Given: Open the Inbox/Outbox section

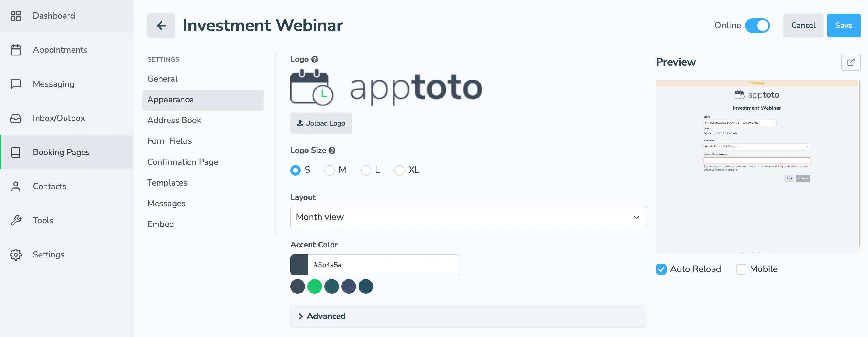Looking at the screenshot, I should click(x=59, y=118).
